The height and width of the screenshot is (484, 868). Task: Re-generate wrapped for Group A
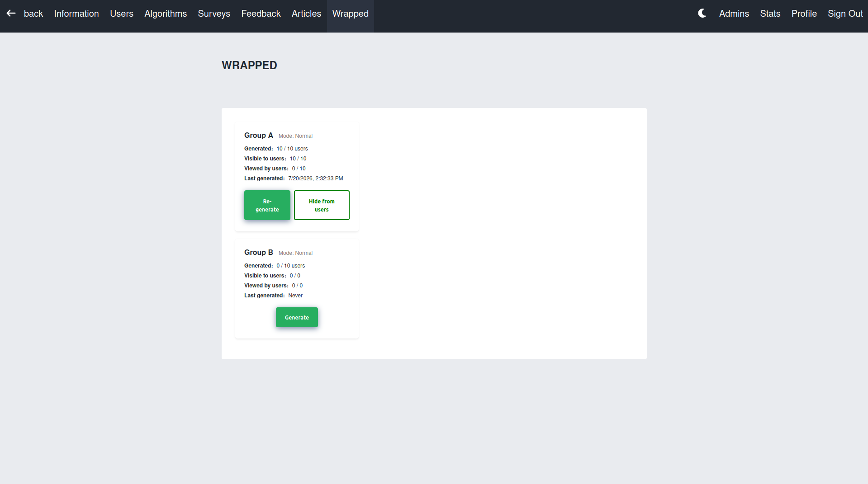267,205
